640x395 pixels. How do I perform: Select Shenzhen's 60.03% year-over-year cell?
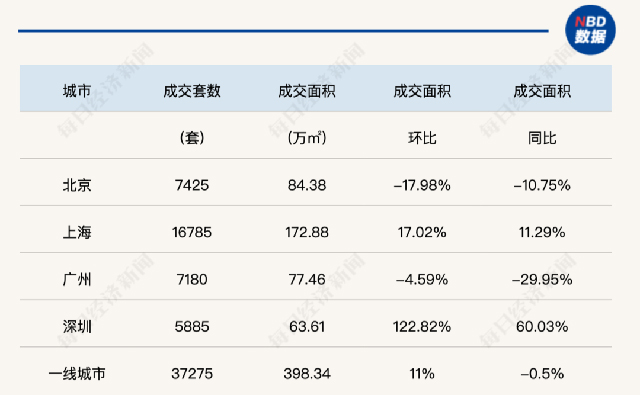542,326
